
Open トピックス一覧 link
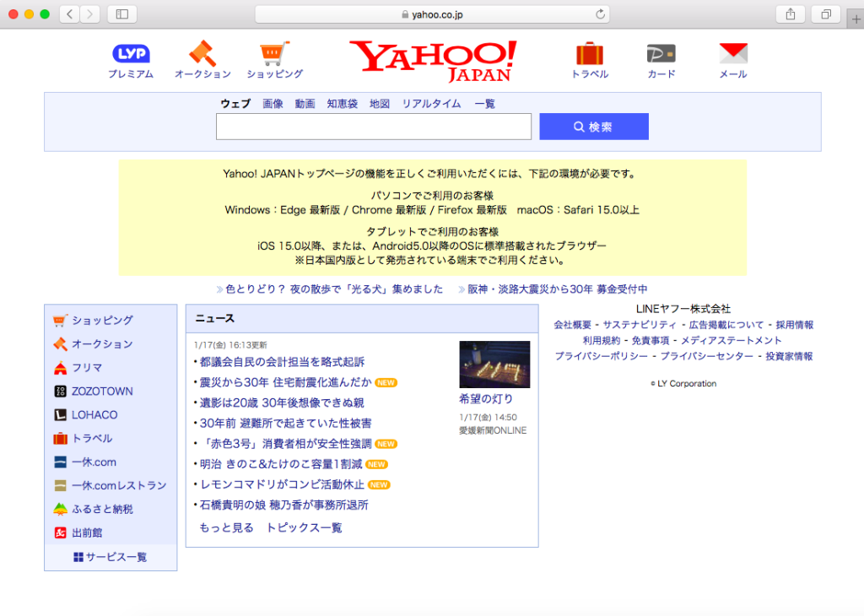click(x=304, y=527)
